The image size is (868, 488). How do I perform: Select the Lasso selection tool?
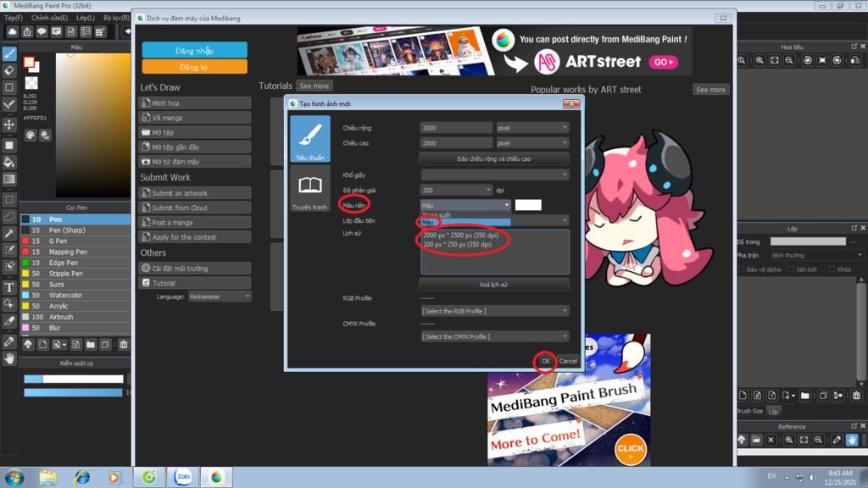9,216
